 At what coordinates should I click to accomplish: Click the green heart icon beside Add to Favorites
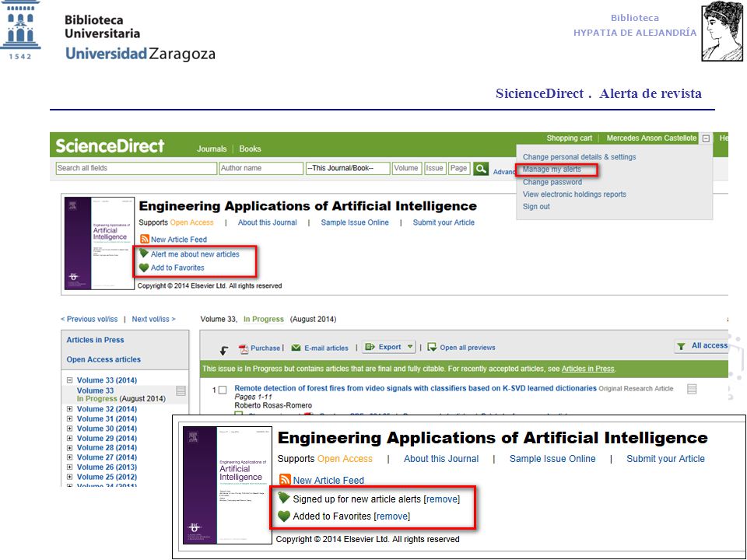coord(144,268)
